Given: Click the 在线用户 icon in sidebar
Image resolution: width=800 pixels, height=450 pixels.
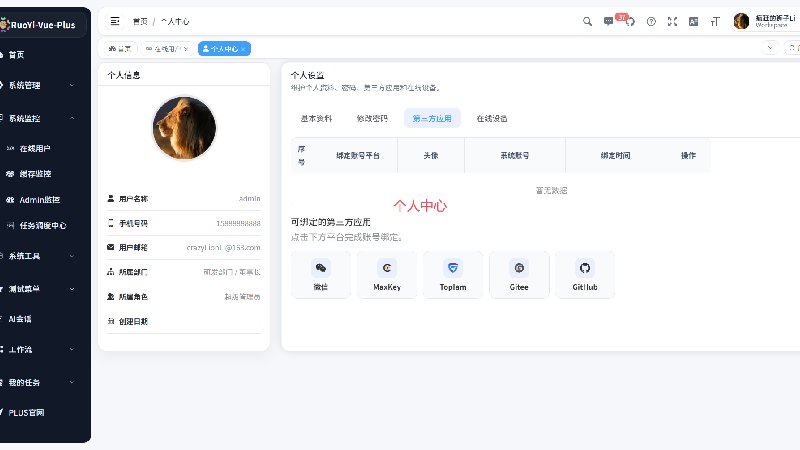Looking at the screenshot, I should (x=10, y=148).
